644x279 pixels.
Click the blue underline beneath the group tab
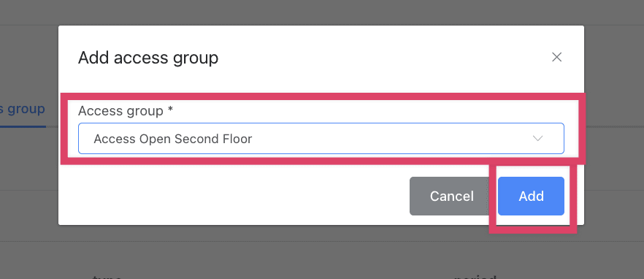23,126
